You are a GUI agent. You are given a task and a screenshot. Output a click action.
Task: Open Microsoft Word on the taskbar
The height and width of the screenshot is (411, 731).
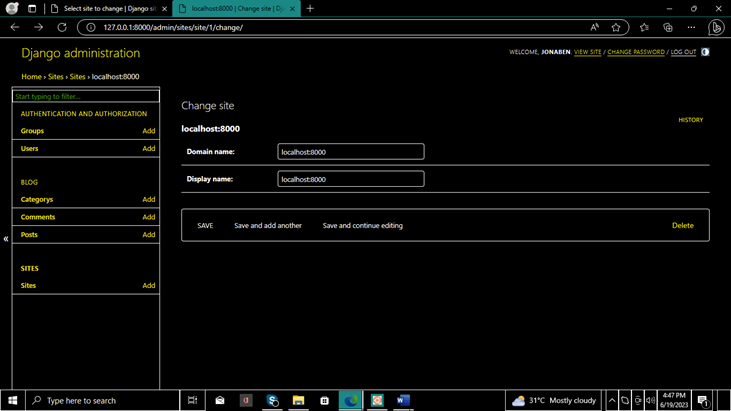point(403,400)
